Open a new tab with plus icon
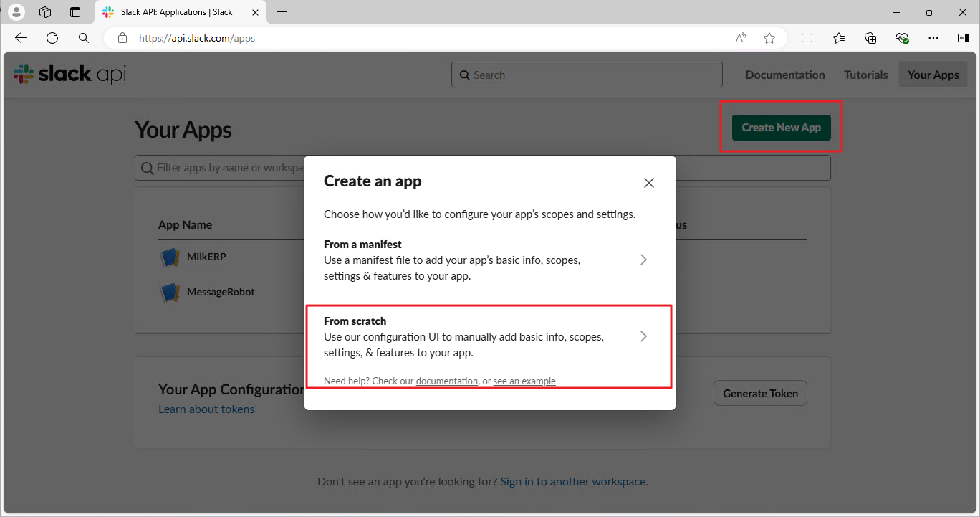The height and width of the screenshot is (517, 980). 282,12
